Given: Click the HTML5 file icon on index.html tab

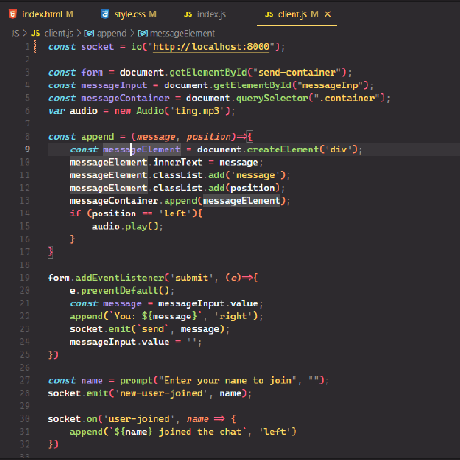Looking at the screenshot, I should [x=13, y=14].
